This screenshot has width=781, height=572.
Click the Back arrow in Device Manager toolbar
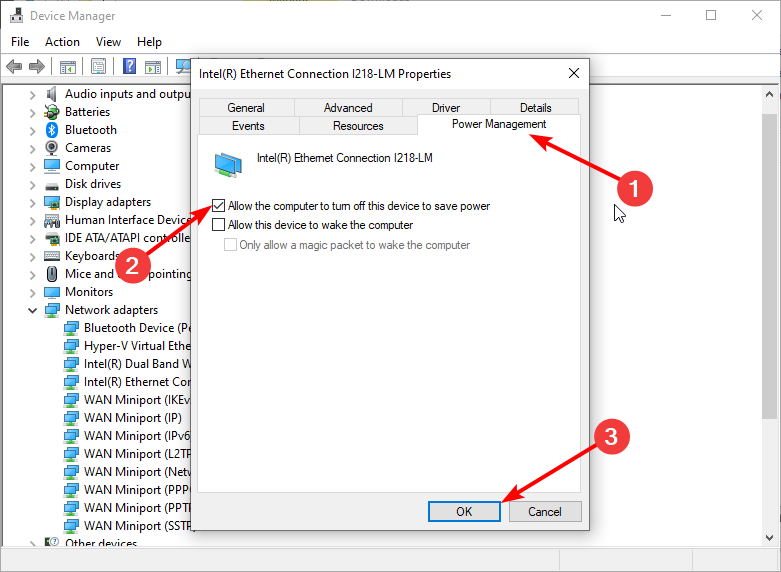[x=14, y=66]
